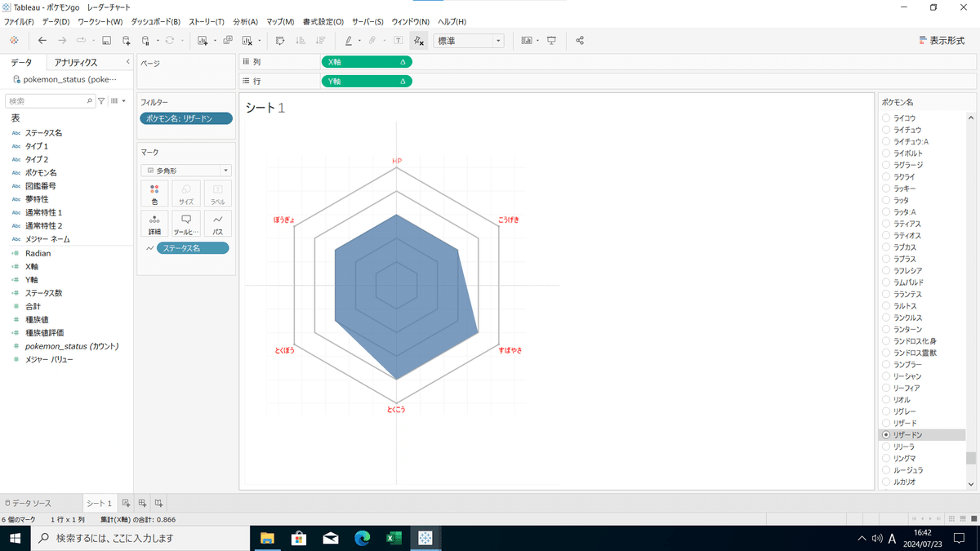Open the Tooltip mark card
The image size is (980, 551).
point(186,224)
